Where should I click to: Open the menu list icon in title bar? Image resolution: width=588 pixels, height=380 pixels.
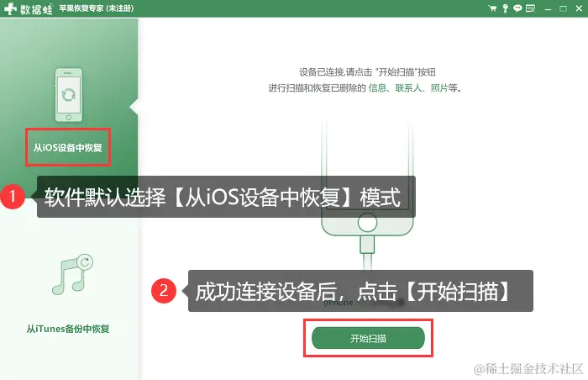click(x=530, y=8)
